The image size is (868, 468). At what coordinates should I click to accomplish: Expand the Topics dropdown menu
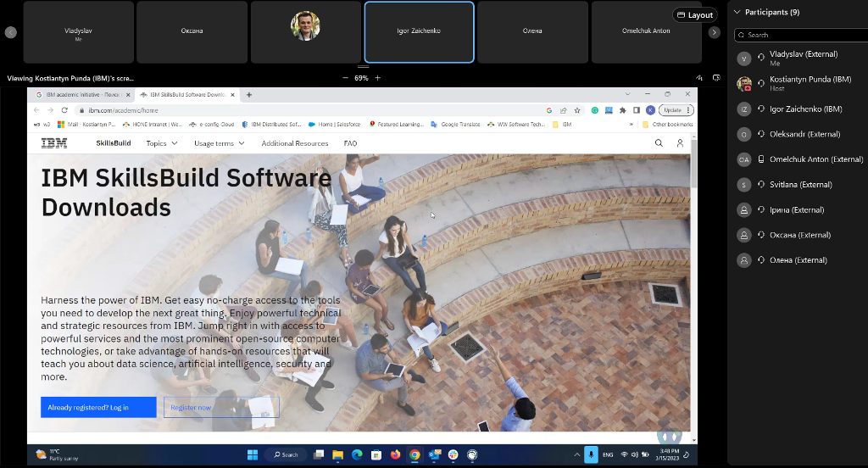click(162, 143)
